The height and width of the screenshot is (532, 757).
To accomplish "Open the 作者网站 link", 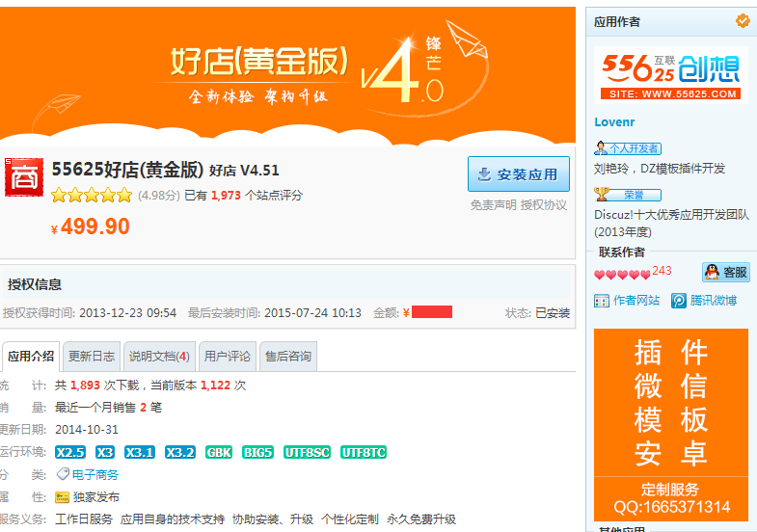I will [x=635, y=301].
